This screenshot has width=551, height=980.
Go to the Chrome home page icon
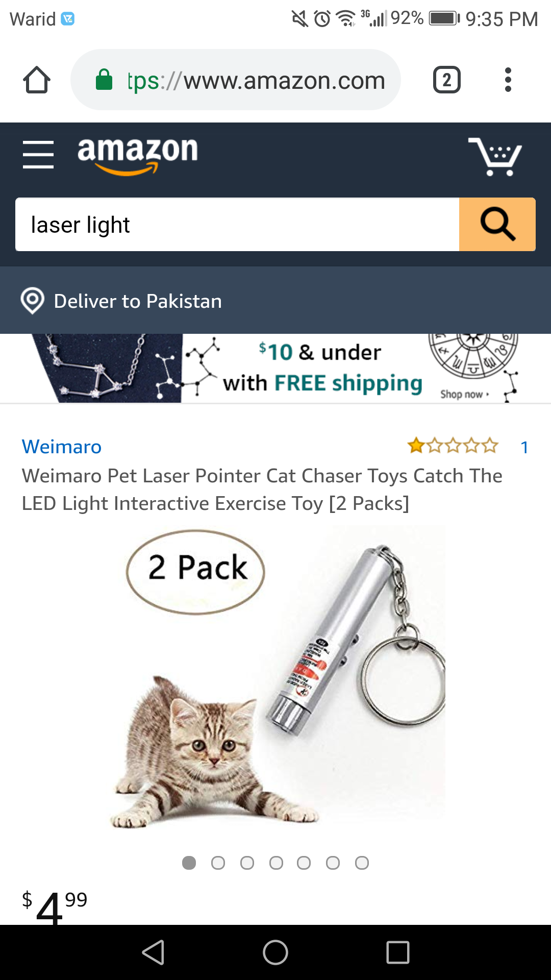[37, 80]
